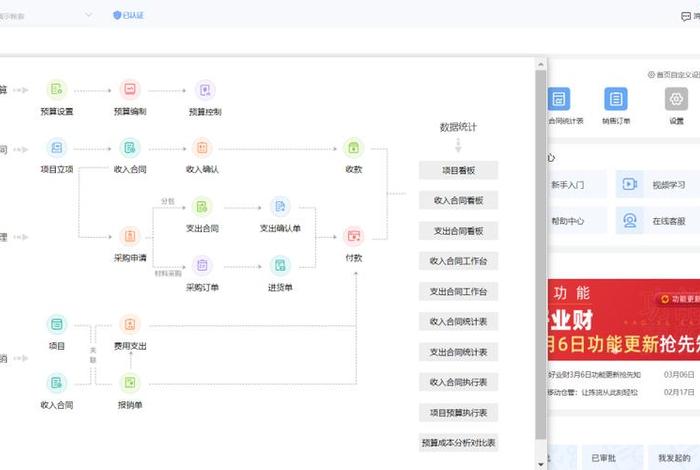Image resolution: width=700 pixels, height=470 pixels.
Task: Open the 支出合同 icon
Action: pos(202,207)
